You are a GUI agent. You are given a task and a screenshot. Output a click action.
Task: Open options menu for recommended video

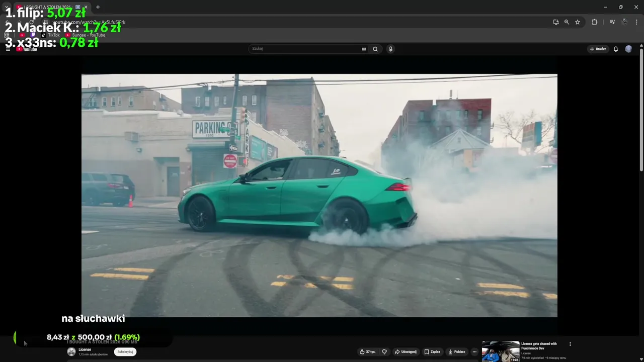click(x=570, y=344)
